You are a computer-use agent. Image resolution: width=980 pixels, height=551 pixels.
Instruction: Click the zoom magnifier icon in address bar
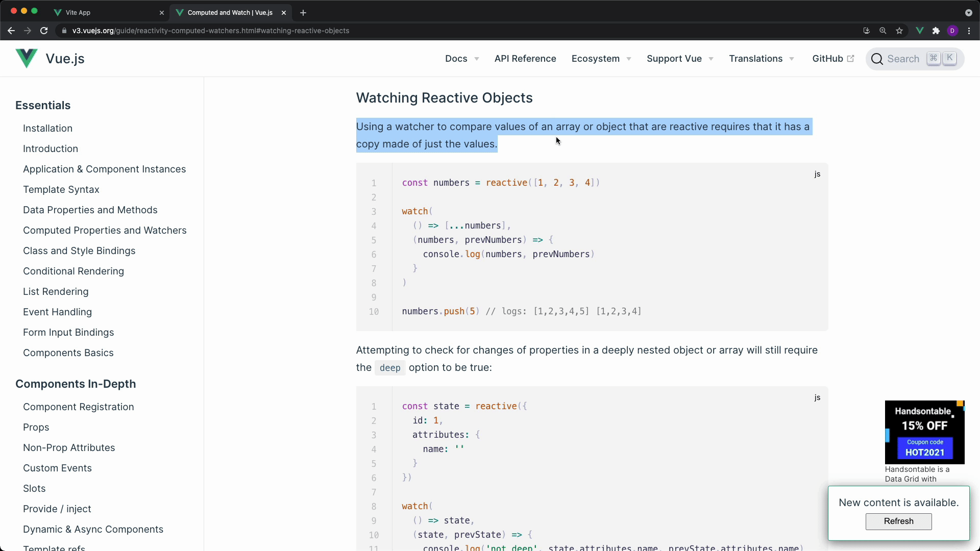(x=883, y=31)
